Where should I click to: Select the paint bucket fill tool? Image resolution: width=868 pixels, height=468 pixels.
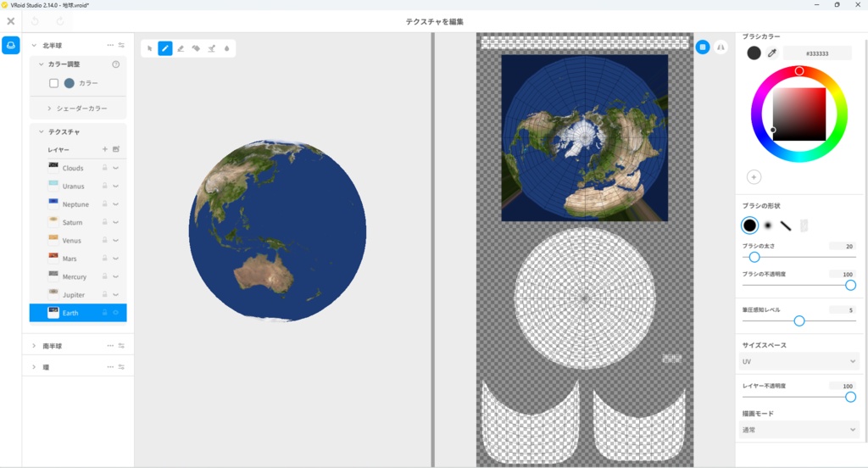[196, 48]
